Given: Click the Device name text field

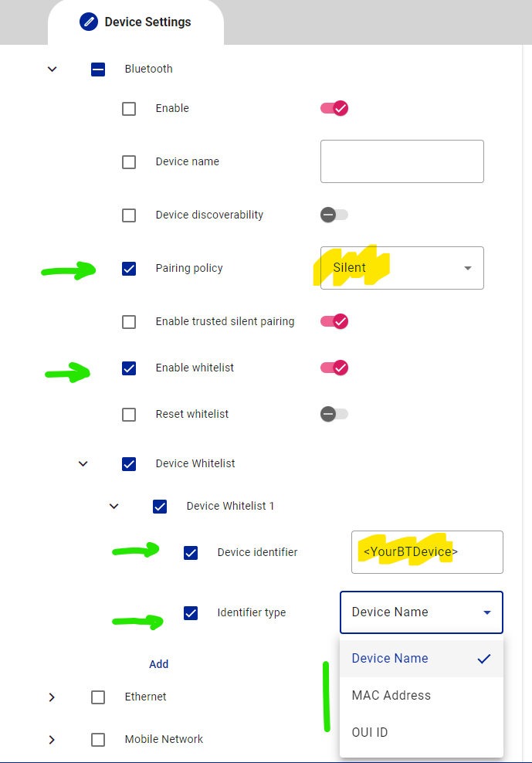Looking at the screenshot, I should (x=402, y=161).
